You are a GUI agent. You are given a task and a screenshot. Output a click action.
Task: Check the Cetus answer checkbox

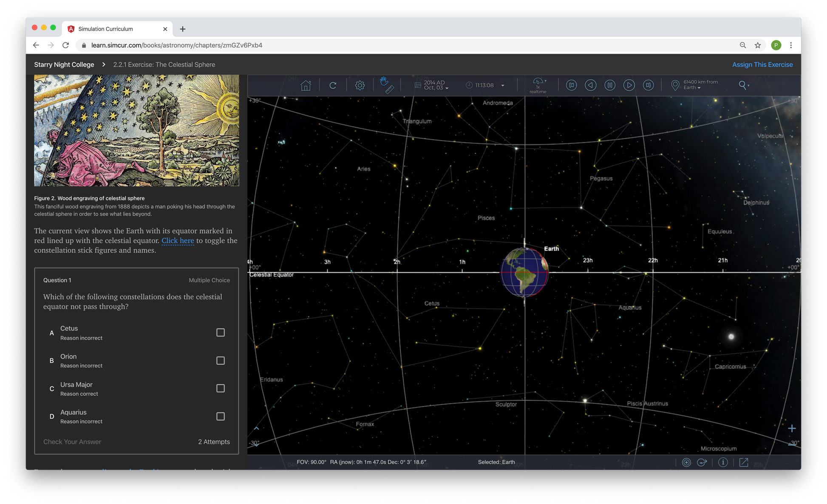pyautogui.click(x=220, y=332)
